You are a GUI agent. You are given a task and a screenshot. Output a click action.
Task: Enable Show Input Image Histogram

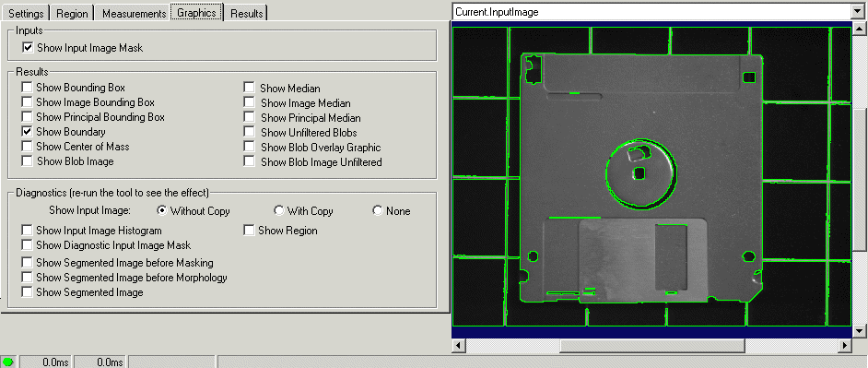tap(27, 230)
